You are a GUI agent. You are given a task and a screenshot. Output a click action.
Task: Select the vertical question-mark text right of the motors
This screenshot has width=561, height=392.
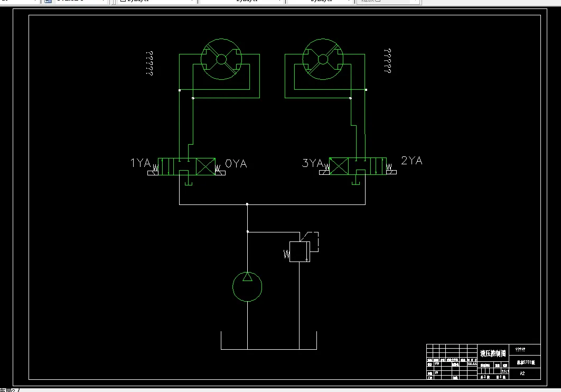click(x=388, y=61)
